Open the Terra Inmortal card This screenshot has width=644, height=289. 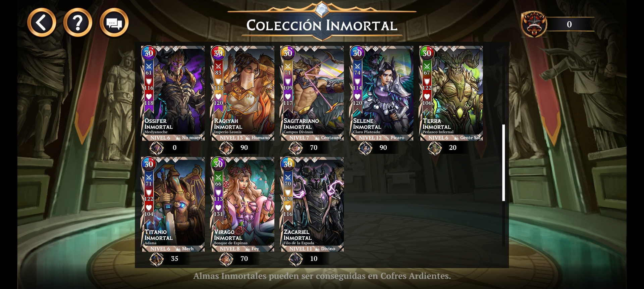coord(451,93)
